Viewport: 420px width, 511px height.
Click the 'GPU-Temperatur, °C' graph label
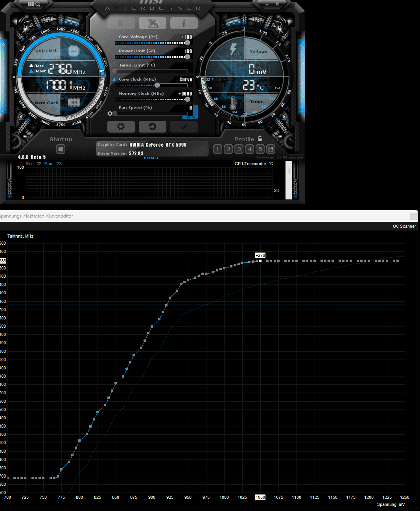pyautogui.click(x=254, y=164)
